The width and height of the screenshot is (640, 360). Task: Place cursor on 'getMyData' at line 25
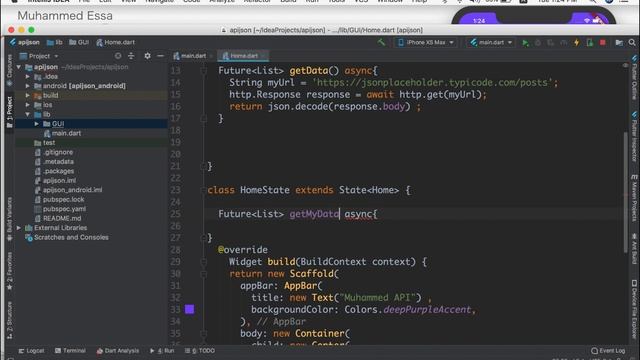tap(314, 214)
